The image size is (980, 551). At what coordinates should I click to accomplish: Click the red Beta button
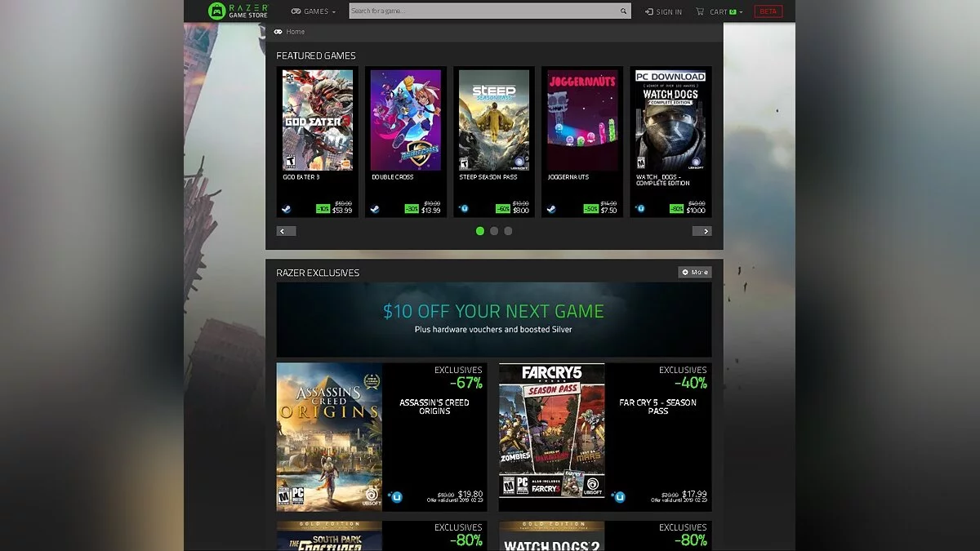click(768, 11)
